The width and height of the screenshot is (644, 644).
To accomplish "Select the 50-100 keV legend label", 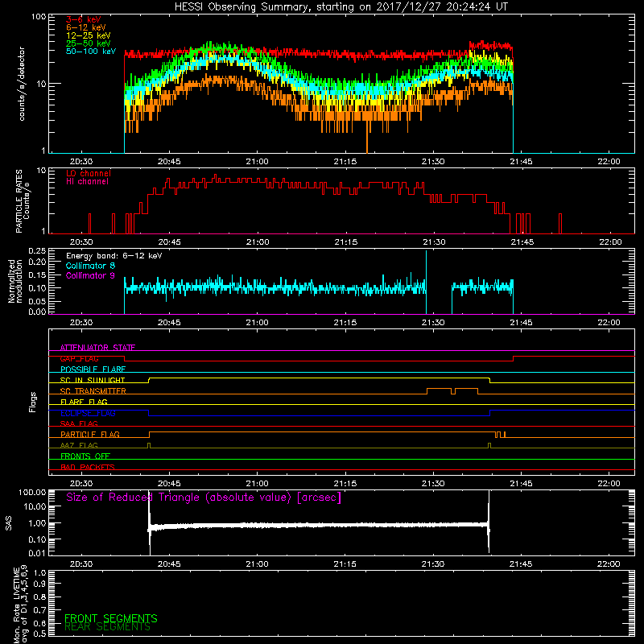I will (91, 52).
